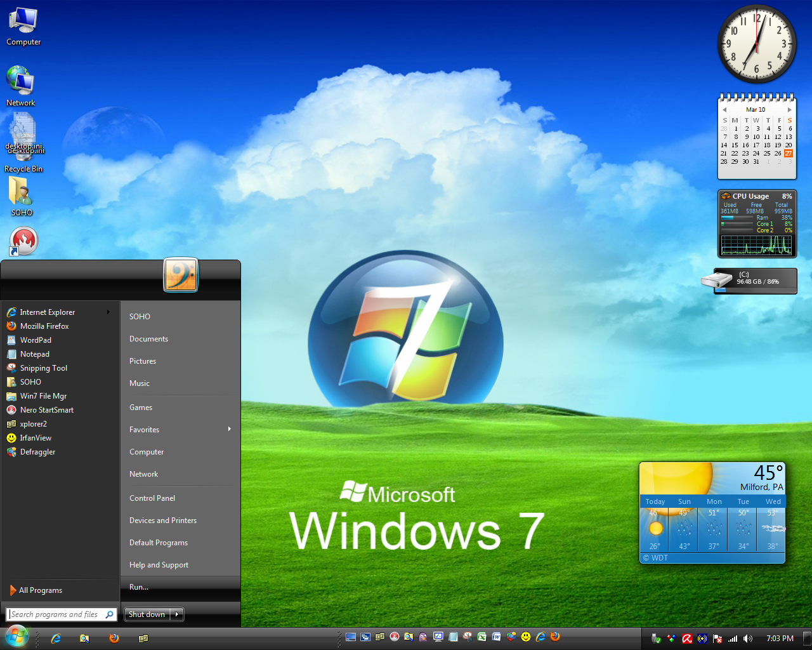Expand Internet Explorer jump list arrow

tap(108, 312)
